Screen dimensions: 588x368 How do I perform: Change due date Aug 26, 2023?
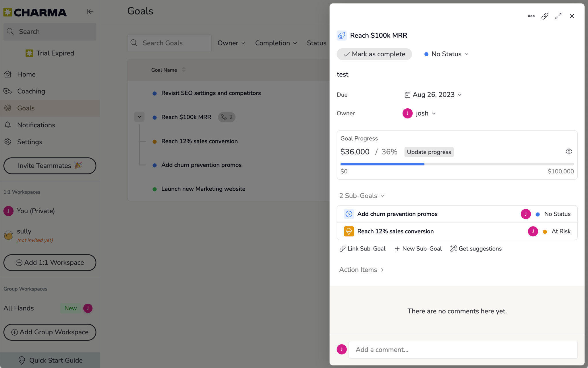(433, 95)
